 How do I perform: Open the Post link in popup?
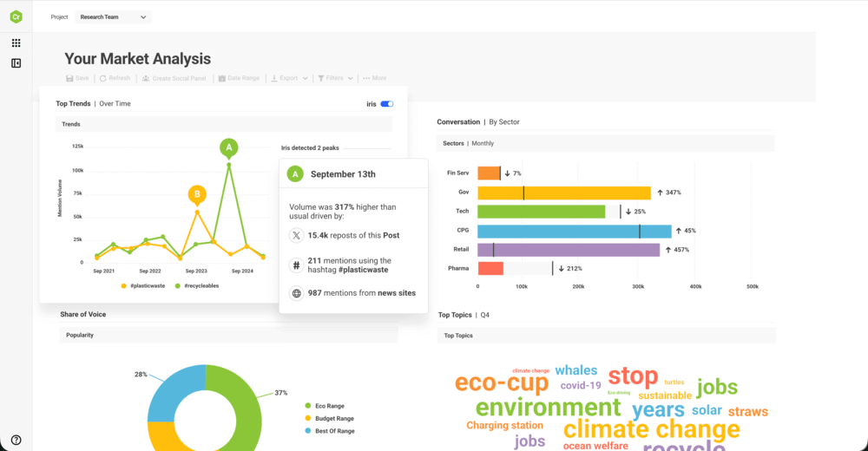point(391,235)
